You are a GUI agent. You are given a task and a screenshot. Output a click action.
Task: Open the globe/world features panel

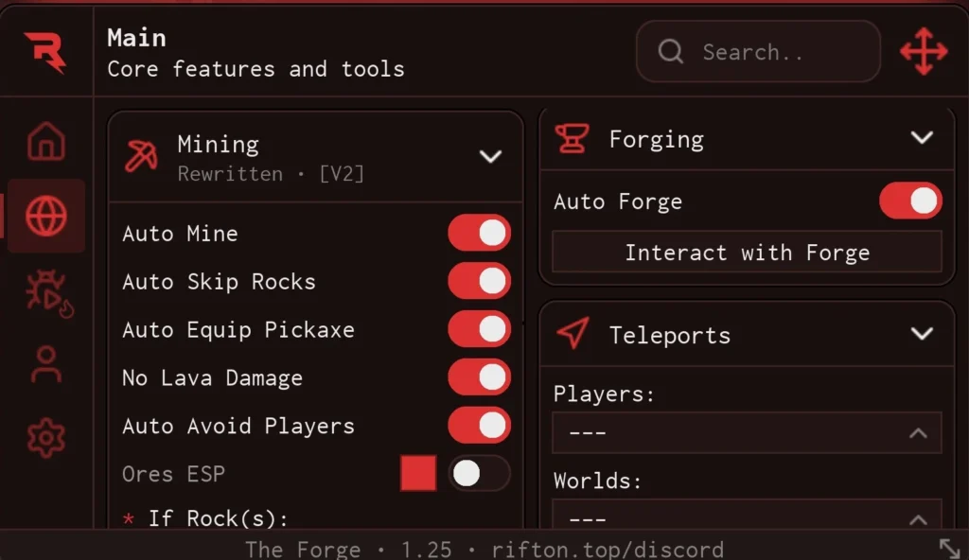(x=45, y=215)
